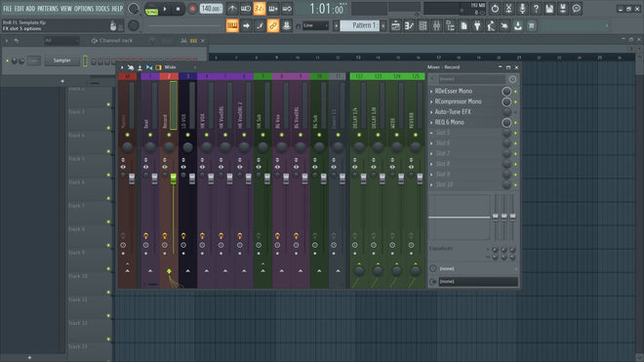This screenshot has width=644, height=362.
Task: Open the mixer output routing dropdown
Action: [x=478, y=281]
